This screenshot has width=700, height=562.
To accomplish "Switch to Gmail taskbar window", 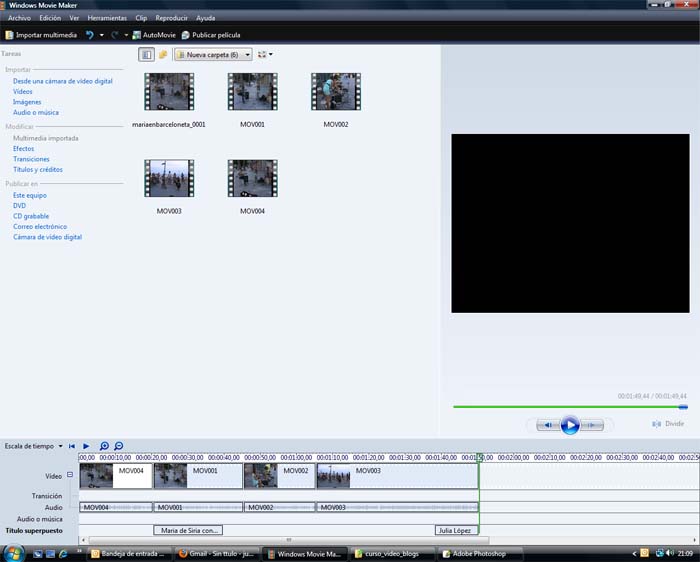I will click(x=216, y=554).
